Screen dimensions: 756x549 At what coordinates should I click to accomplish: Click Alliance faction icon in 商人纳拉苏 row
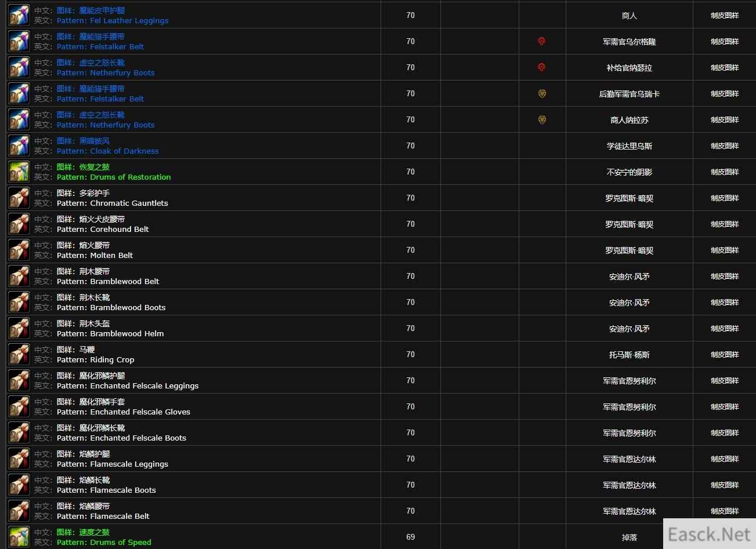(x=542, y=119)
